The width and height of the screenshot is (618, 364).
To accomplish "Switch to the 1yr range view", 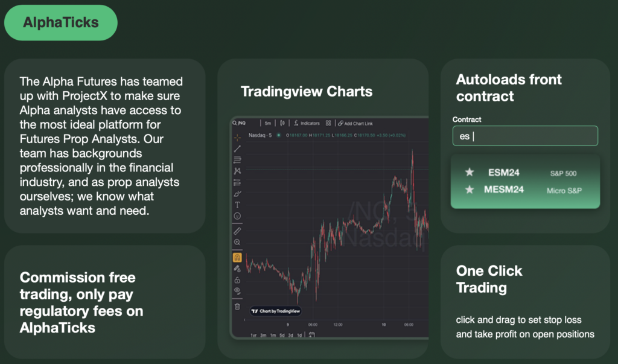I will coord(252,334).
